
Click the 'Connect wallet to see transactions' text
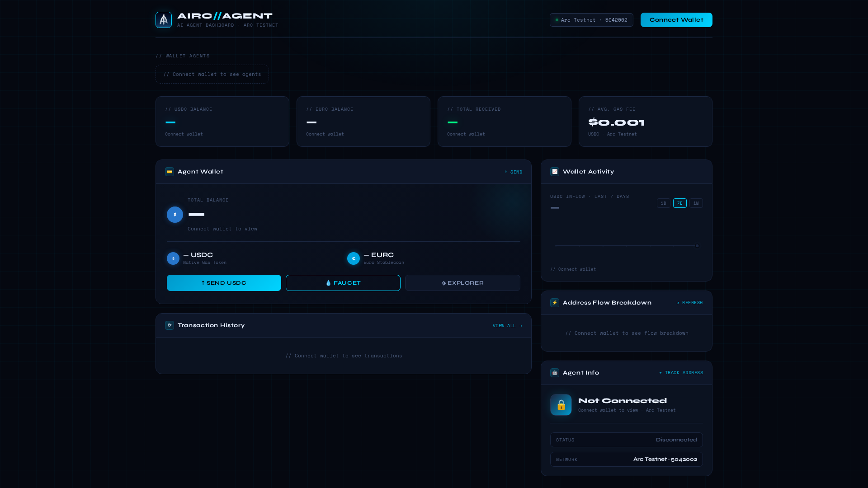(344, 356)
